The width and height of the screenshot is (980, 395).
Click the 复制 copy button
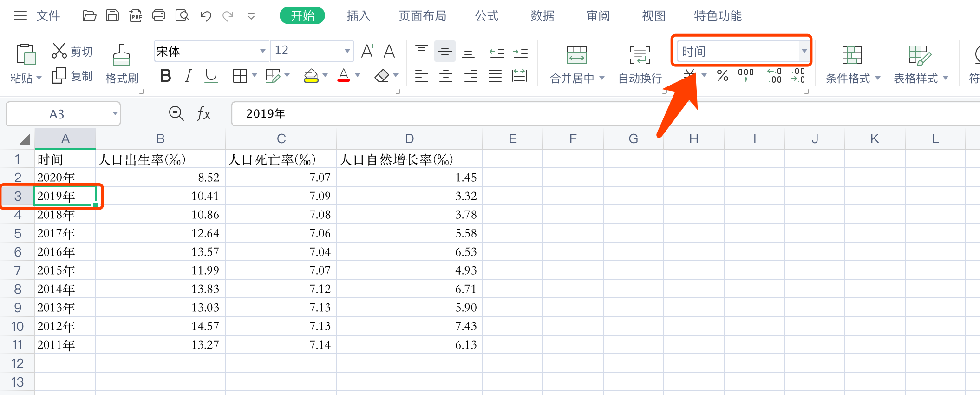point(73,76)
